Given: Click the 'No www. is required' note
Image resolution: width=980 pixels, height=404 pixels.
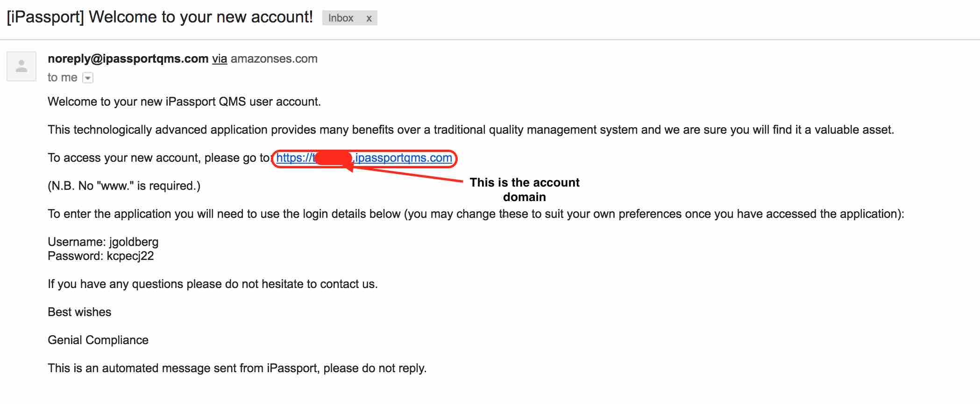Looking at the screenshot, I should (x=124, y=186).
